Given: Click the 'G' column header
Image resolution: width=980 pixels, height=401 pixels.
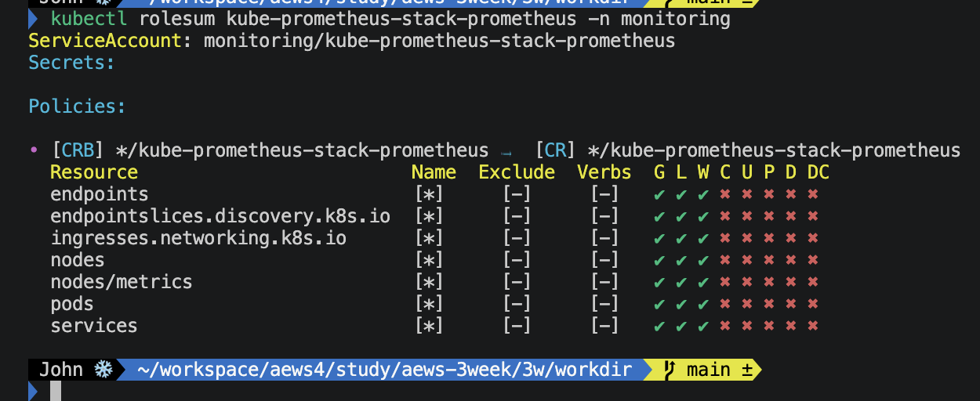Looking at the screenshot, I should [x=659, y=172].
